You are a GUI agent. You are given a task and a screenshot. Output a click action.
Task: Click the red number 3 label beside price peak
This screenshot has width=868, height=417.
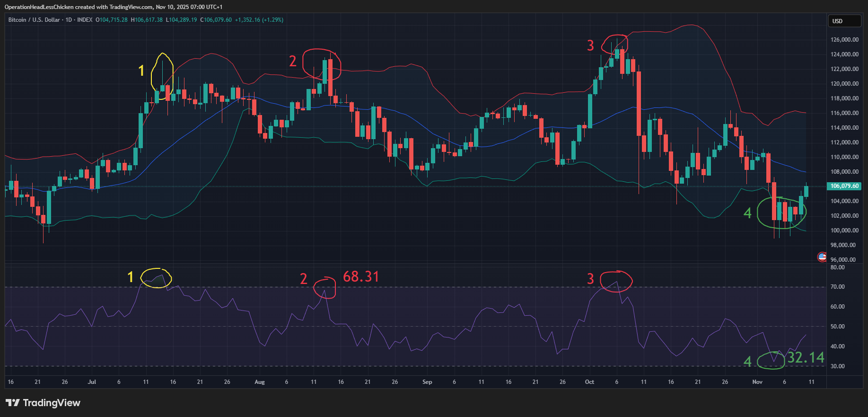[590, 45]
